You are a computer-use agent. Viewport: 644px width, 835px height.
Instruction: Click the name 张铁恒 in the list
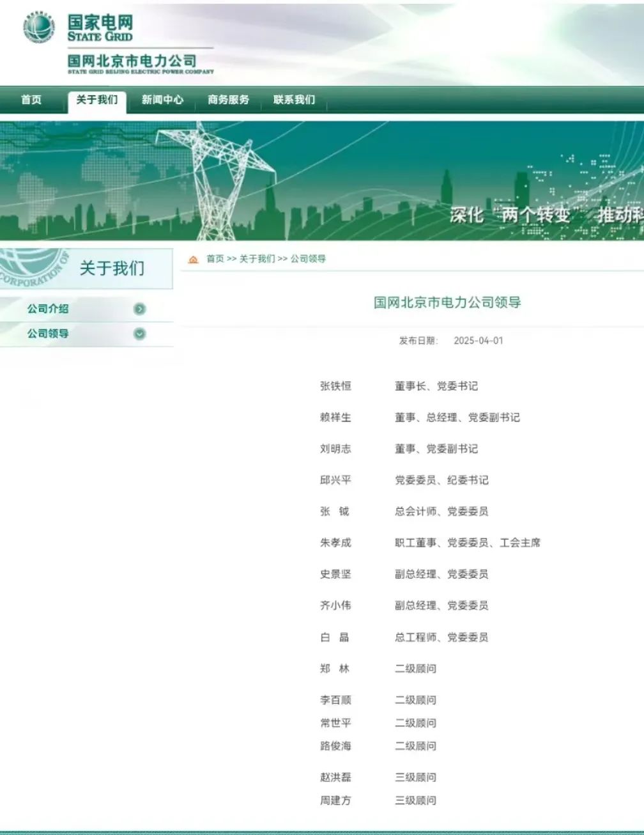(x=335, y=386)
